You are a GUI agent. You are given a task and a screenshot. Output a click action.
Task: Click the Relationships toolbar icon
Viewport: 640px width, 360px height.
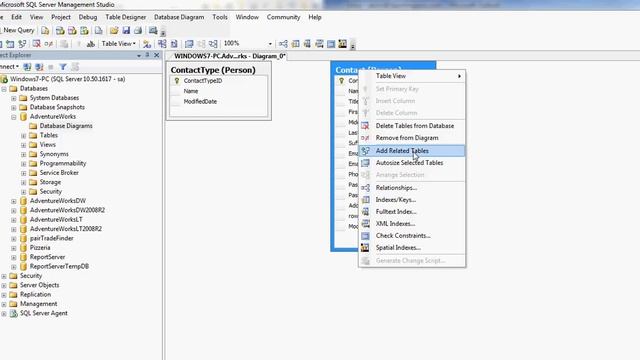click(x=283, y=44)
